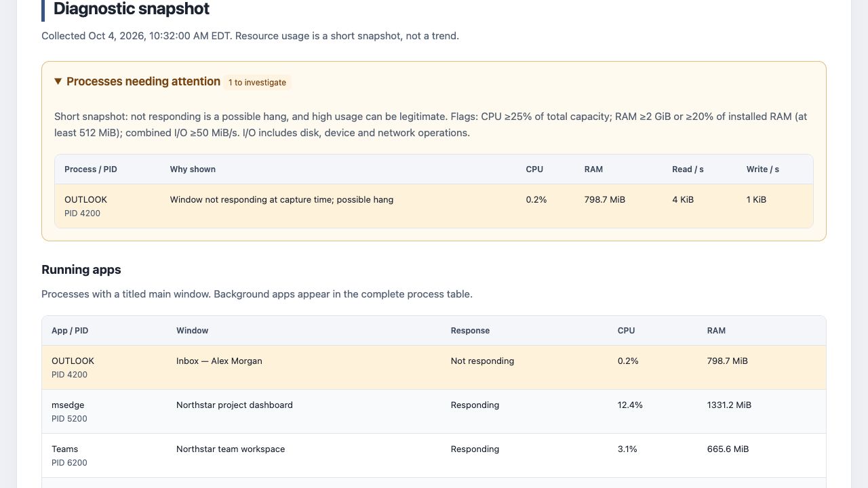Click CPU header in Running apps table
The height and width of the screenshot is (488, 868).
[x=626, y=331]
